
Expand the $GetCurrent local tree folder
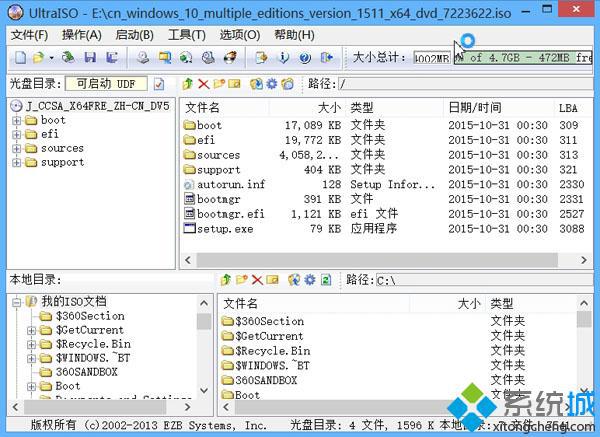[31, 330]
